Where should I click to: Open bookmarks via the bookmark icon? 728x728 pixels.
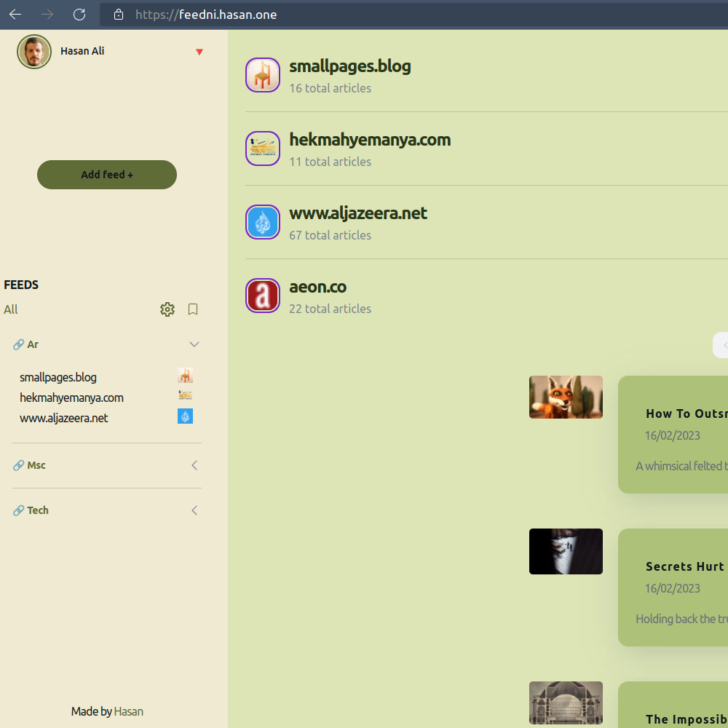193,309
